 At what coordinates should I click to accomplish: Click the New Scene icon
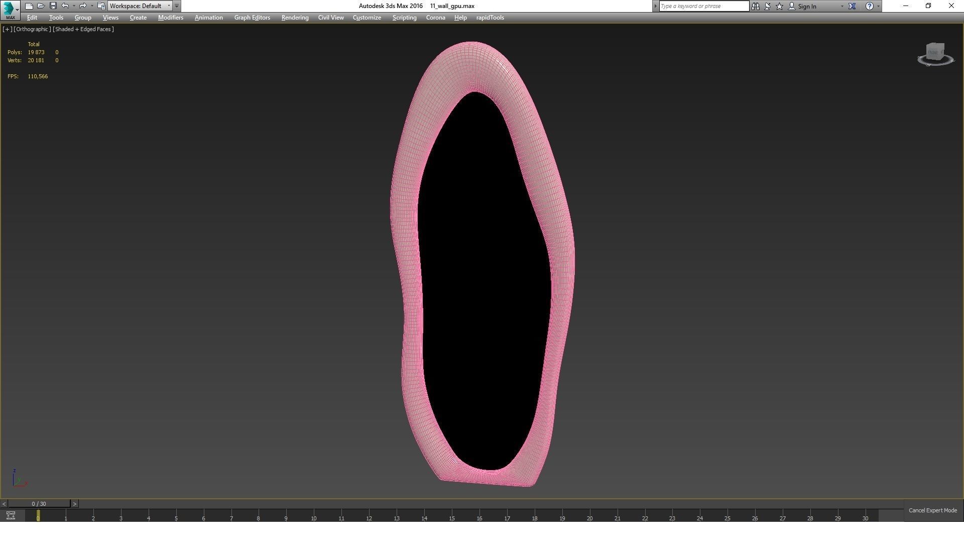pyautogui.click(x=29, y=6)
